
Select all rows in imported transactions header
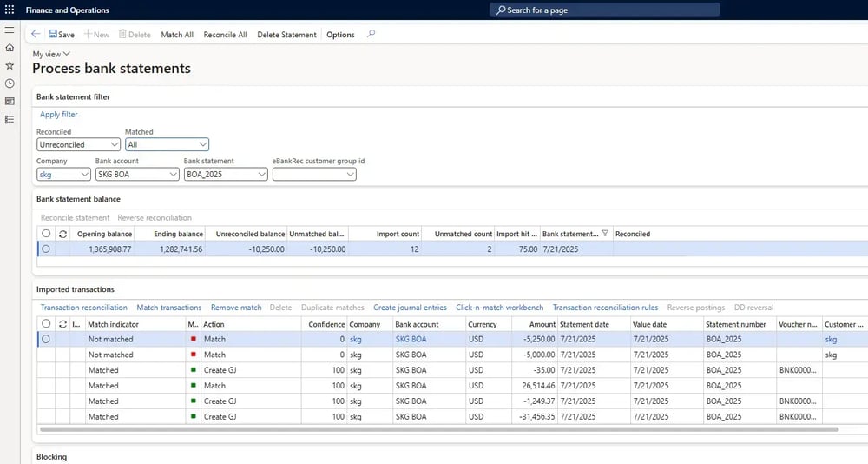click(x=46, y=324)
